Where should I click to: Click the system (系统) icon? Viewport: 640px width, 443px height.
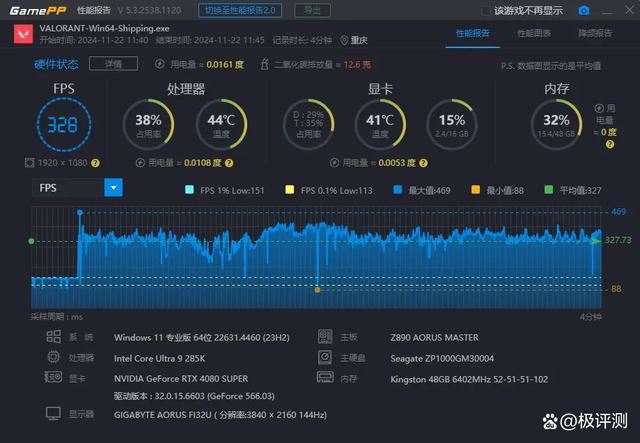pos(53,337)
